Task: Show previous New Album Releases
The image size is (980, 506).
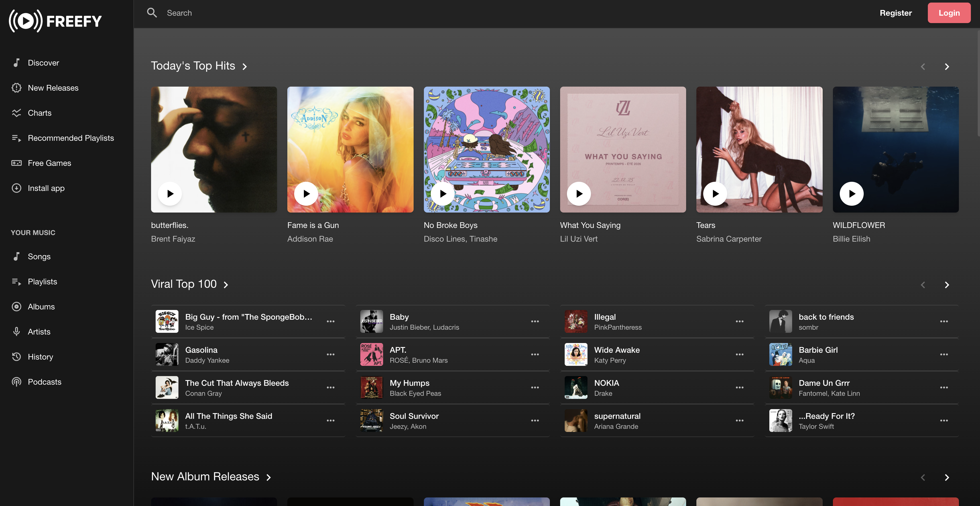Action: pyautogui.click(x=923, y=478)
